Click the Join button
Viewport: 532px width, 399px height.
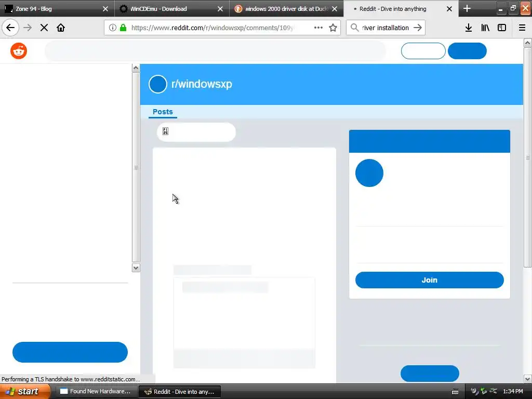(430, 280)
